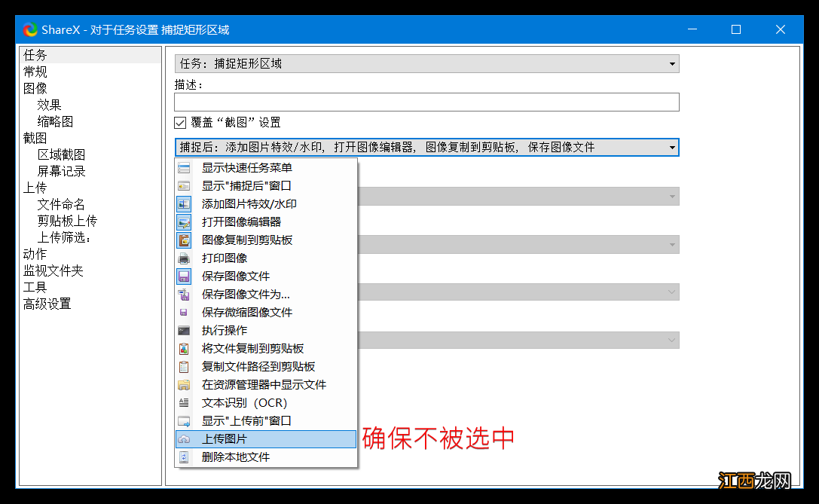The height and width of the screenshot is (504, 819).
Task: Collapse the 捕捉后 tasks dropdown
Action: 426,148
